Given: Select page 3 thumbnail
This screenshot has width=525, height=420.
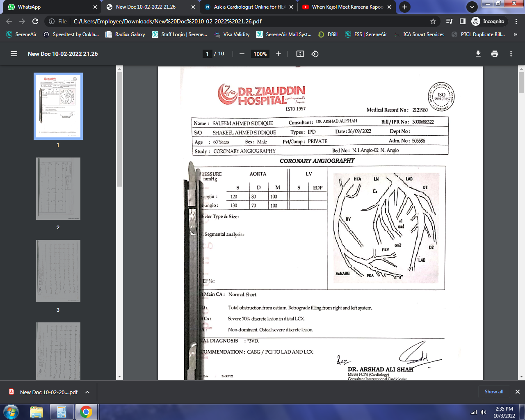Looking at the screenshot, I should click(x=58, y=271).
